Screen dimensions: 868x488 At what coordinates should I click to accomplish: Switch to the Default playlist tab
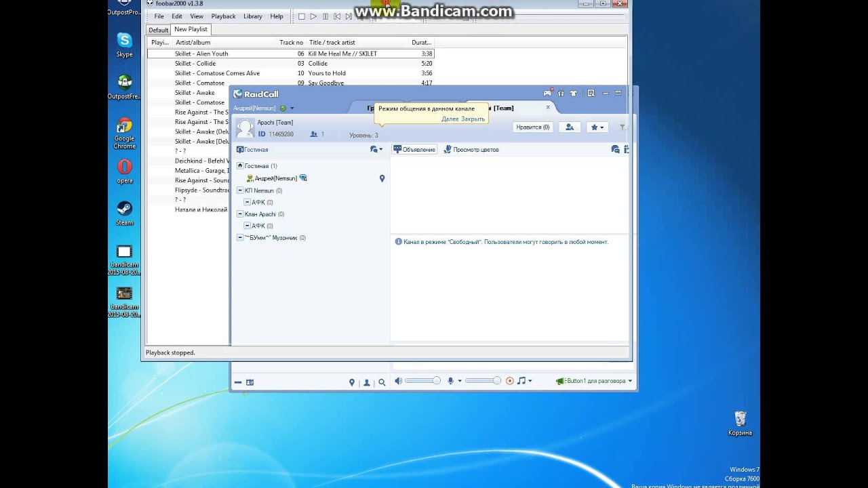pos(159,30)
